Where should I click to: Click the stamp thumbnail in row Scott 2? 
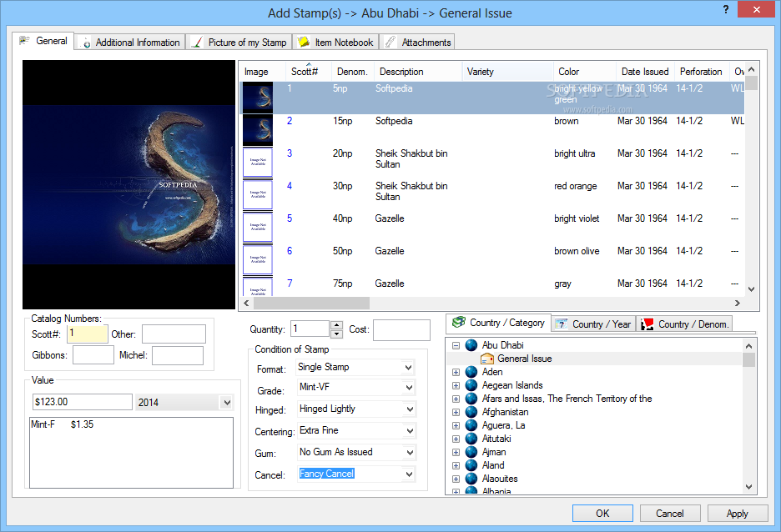[x=258, y=130]
